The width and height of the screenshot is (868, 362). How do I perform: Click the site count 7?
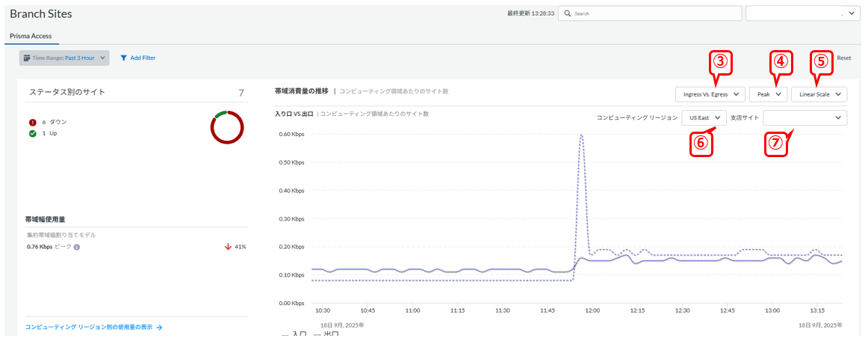point(241,93)
